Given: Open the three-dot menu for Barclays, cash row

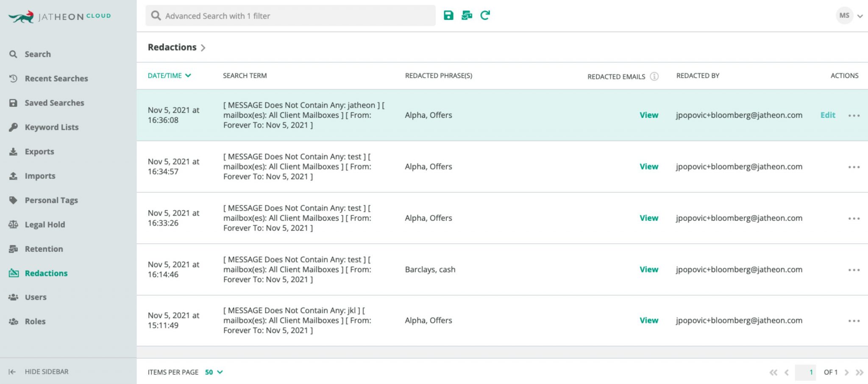Looking at the screenshot, I should [854, 270].
